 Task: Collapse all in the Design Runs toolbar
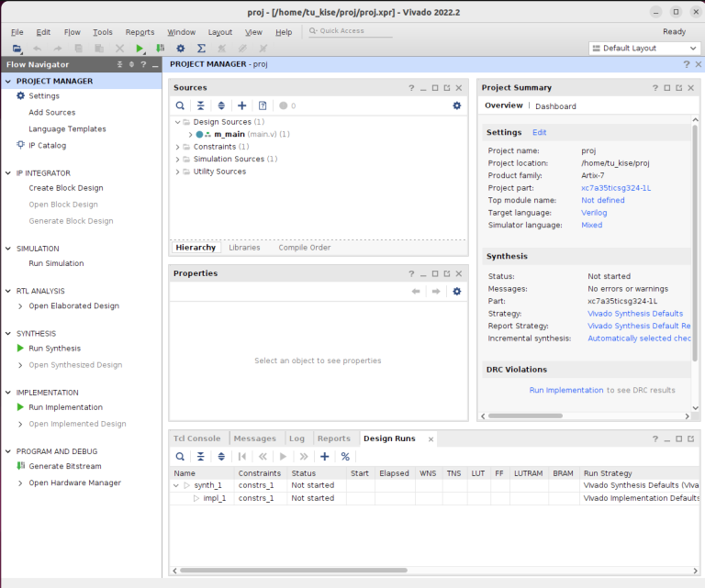(x=200, y=456)
